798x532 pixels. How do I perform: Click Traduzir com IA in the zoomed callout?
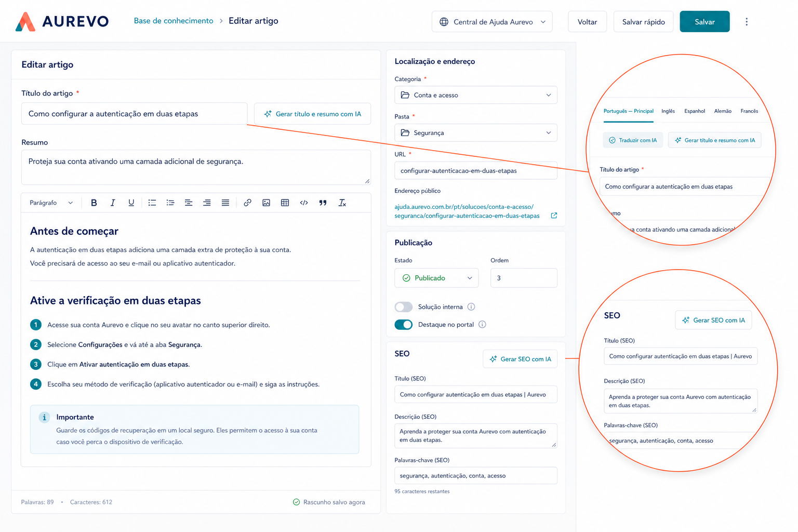pyautogui.click(x=633, y=140)
